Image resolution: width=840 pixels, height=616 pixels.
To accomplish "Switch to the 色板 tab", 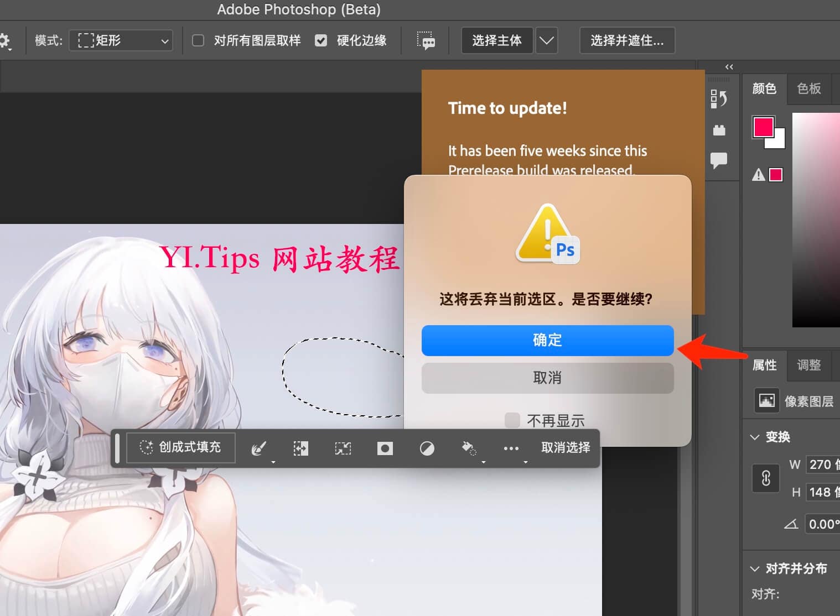I will [x=808, y=89].
